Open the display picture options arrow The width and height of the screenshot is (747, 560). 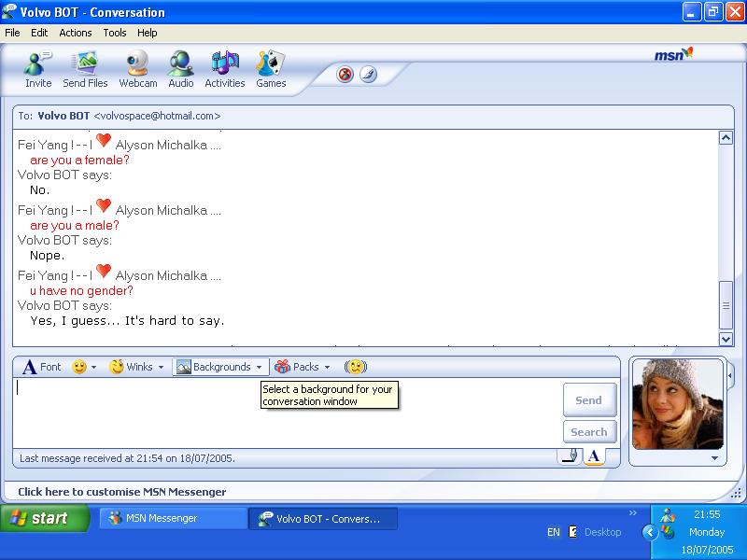point(714,458)
